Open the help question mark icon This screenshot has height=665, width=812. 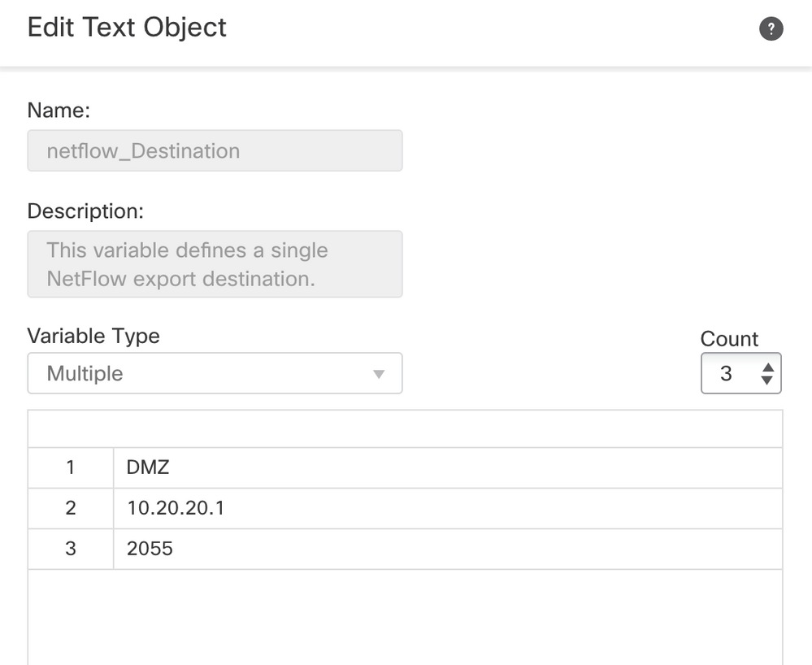pos(771,29)
